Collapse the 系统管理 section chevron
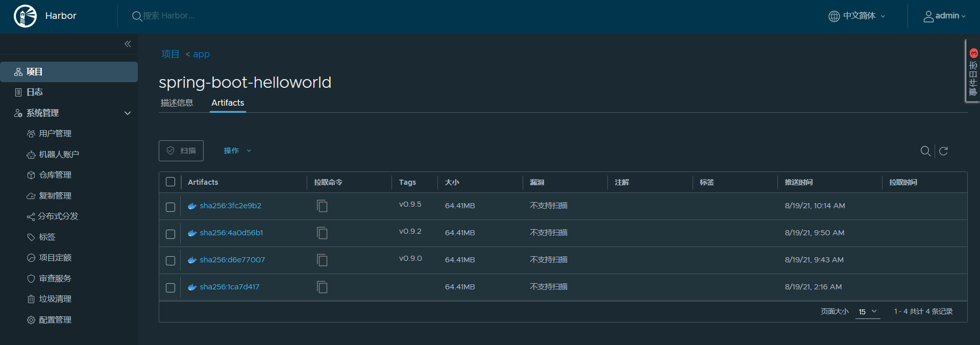The width and height of the screenshot is (980, 345). [x=128, y=113]
